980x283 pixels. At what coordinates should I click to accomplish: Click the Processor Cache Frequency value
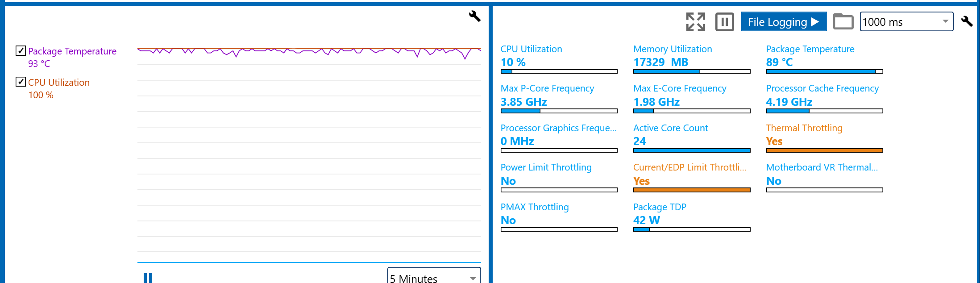tap(789, 102)
